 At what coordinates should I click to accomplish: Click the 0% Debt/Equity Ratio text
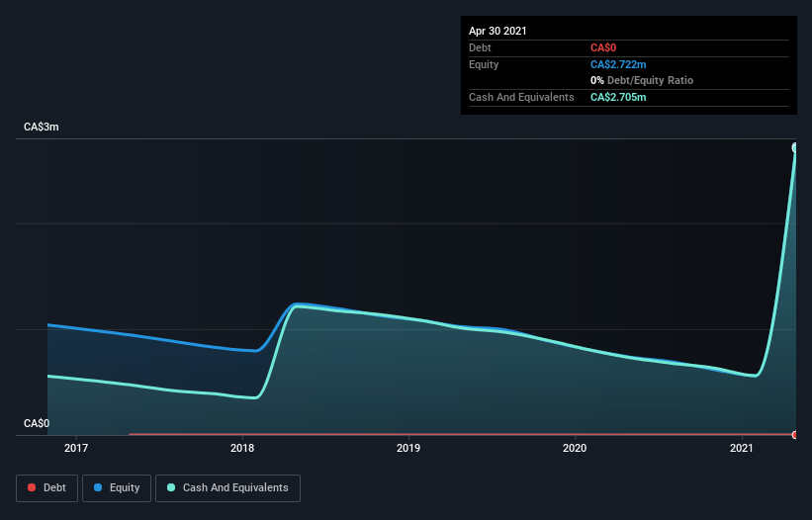coord(642,81)
